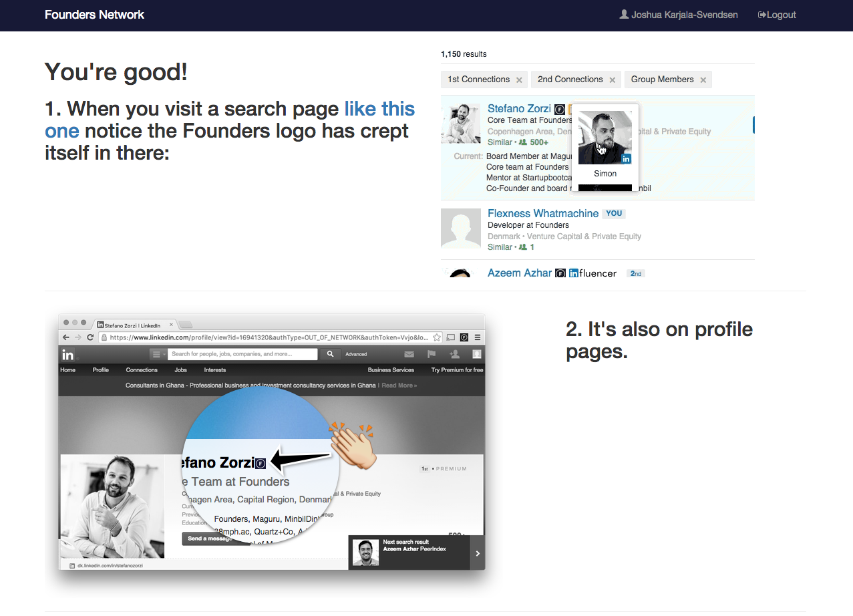The image size is (853, 616).
Task: Open the LinkedIn account avatar icon
Action: tap(477, 354)
